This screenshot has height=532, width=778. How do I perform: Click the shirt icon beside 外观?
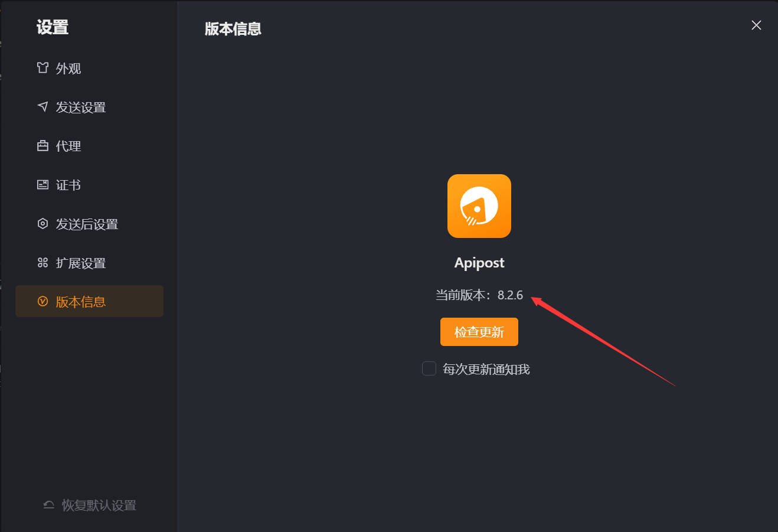43,68
